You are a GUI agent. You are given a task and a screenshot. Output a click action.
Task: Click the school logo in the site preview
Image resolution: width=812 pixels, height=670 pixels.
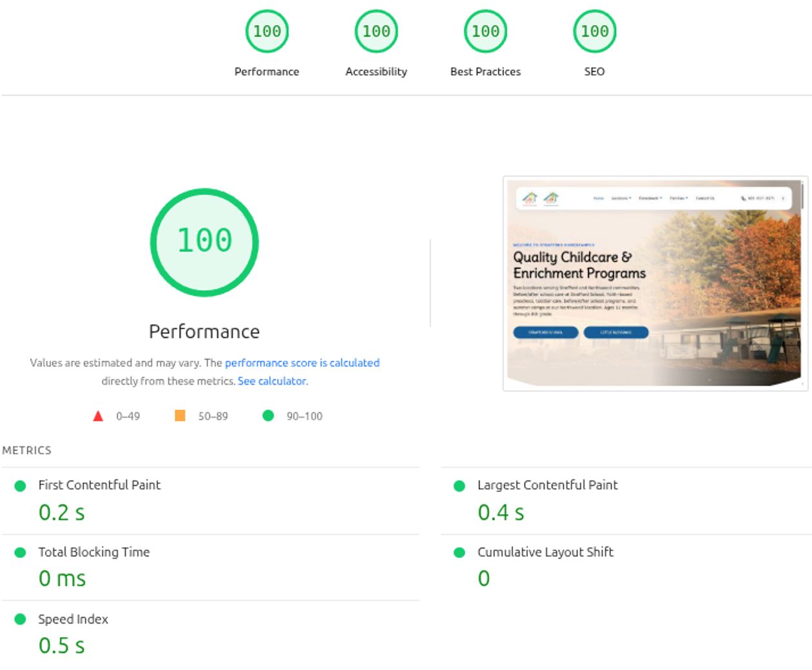[529, 198]
